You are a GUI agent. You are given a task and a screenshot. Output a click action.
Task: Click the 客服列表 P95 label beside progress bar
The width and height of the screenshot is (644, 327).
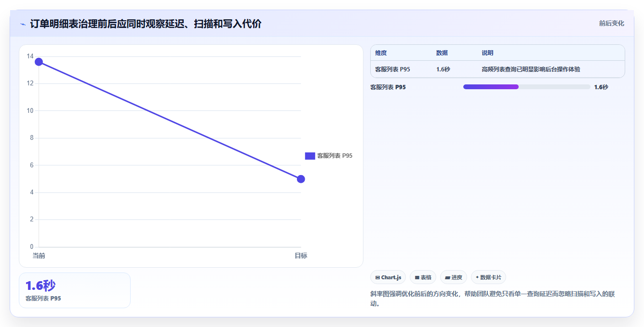[388, 87]
